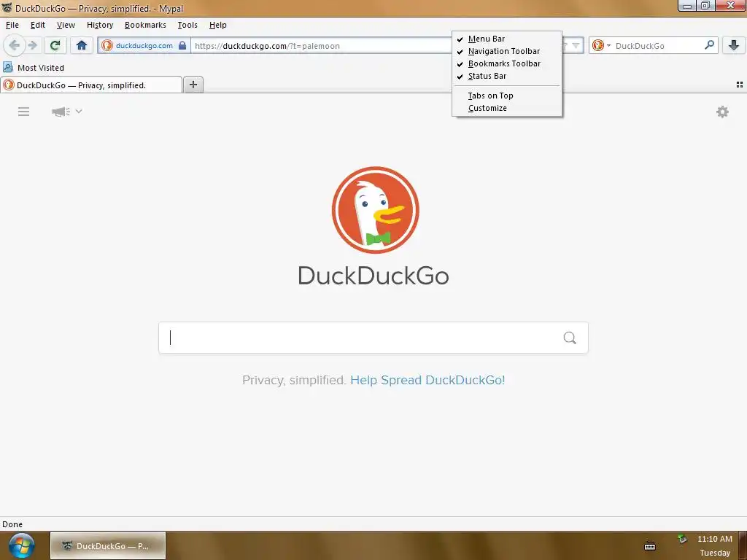The width and height of the screenshot is (747, 560).
Task: Open a new tab with plus button
Action: (x=193, y=85)
